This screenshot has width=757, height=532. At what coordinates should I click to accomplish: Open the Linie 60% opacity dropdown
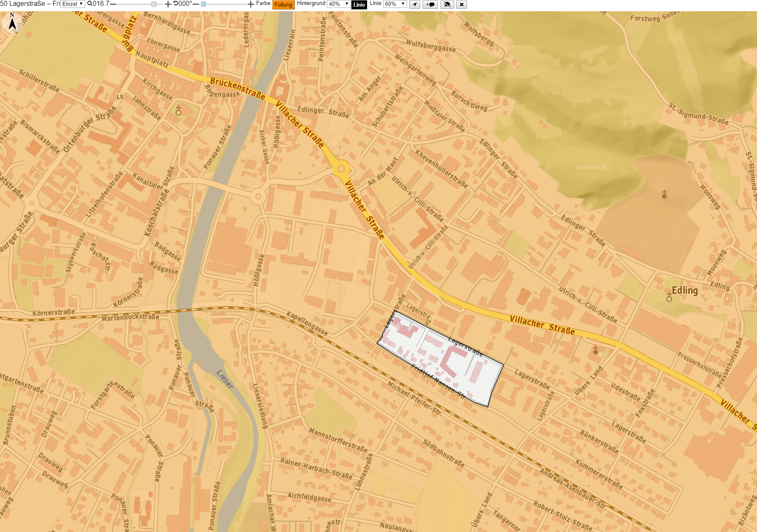(x=395, y=4)
